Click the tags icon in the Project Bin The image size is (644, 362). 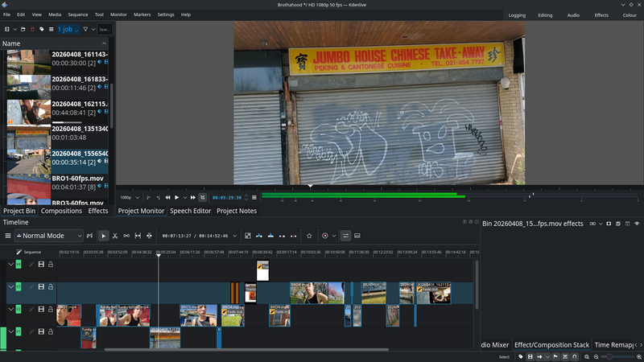tap(42, 30)
